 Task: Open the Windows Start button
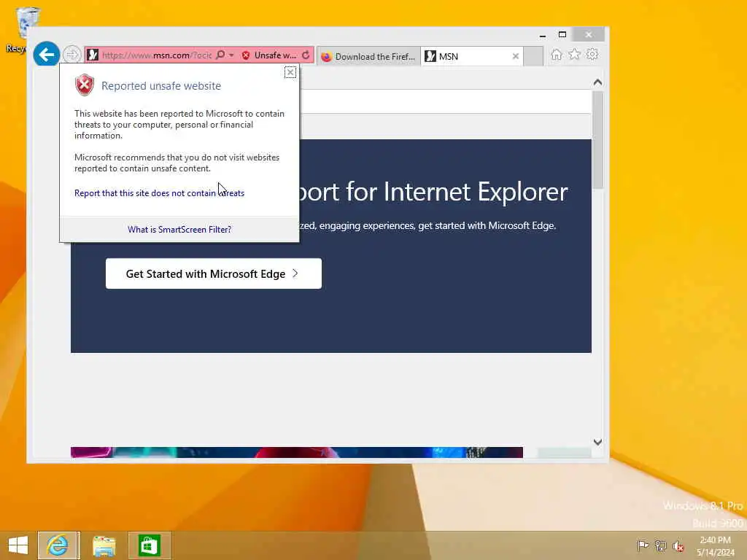18,545
